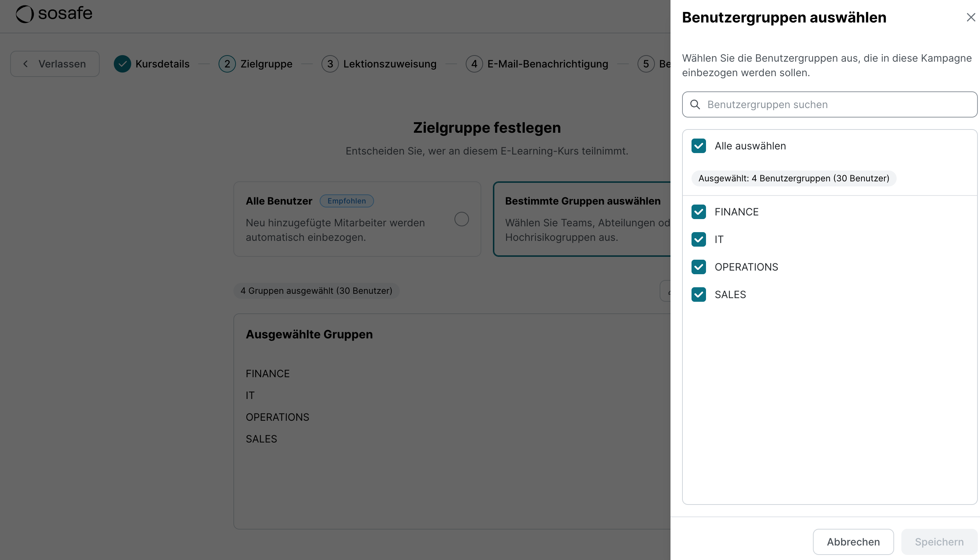Click OPERATIONS under Ausgewählte Gruppen
This screenshot has height=560, width=980.
click(x=278, y=417)
